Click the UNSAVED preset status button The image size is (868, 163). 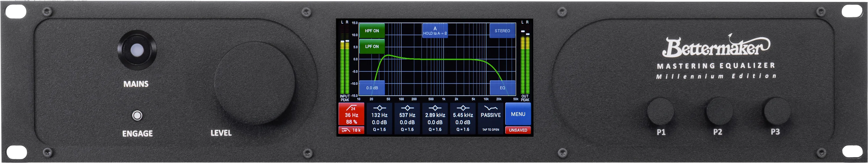(518, 130)
